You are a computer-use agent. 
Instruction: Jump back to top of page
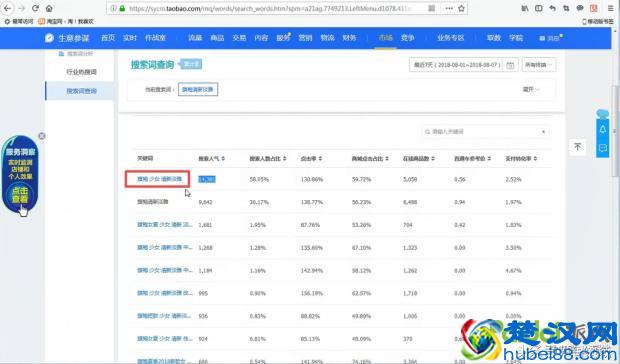[x=577, y=147]
